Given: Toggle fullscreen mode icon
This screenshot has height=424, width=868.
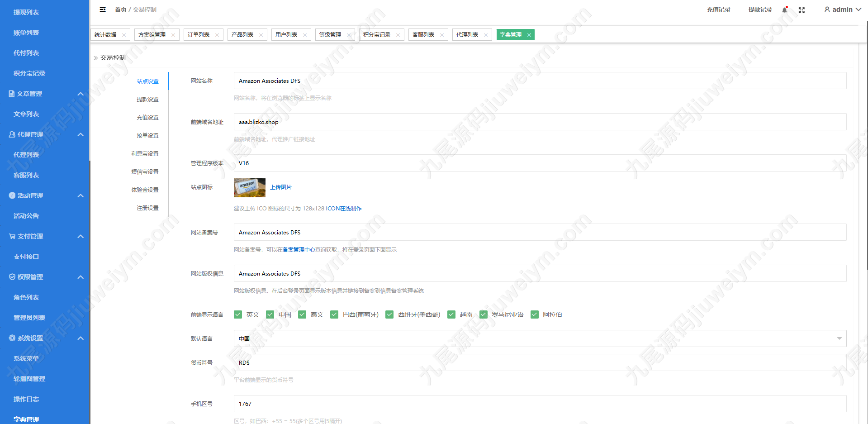Looking at the screenshot, I should pyautogui.click(x=802, y=10).
